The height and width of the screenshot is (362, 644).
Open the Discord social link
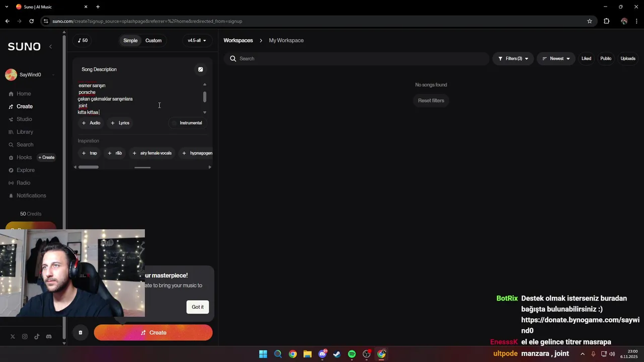(49, 336)
